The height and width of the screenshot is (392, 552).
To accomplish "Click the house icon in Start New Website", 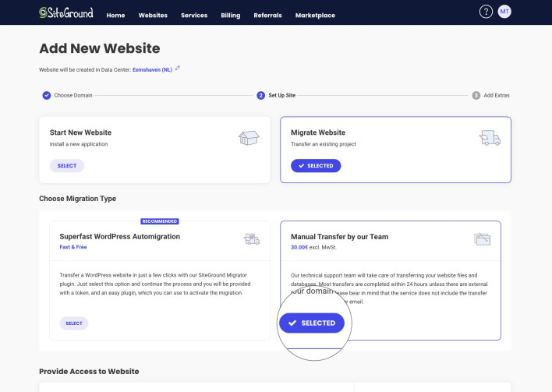I will 249,138.
